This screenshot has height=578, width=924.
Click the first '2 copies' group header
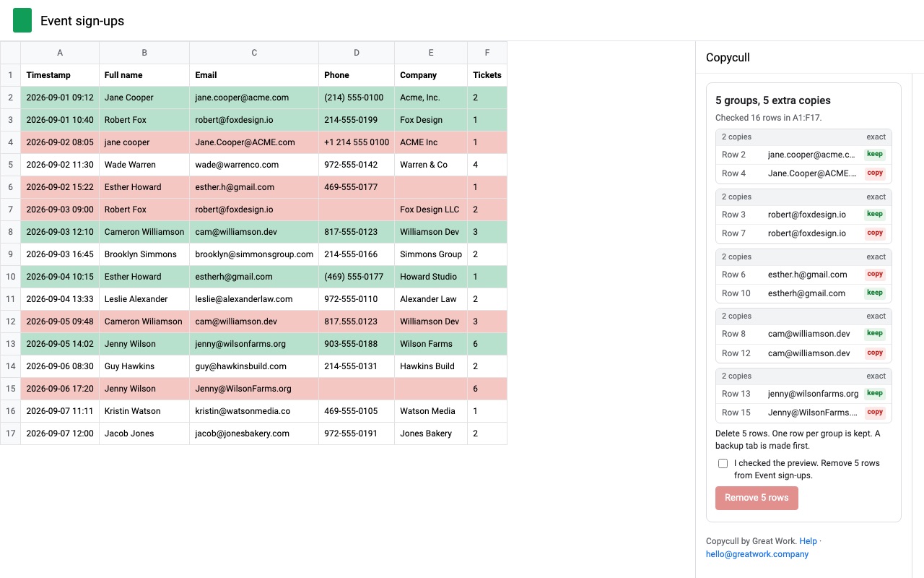[x=803, y=137]
